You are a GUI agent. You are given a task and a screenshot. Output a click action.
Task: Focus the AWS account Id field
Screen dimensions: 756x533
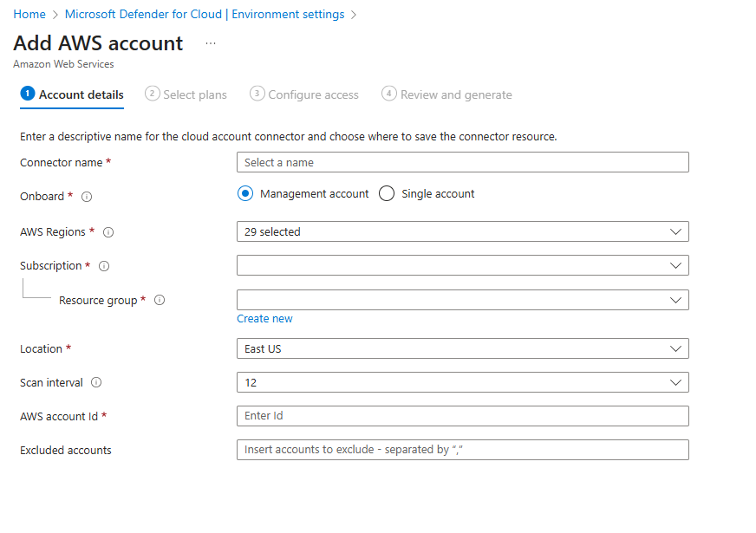coord(462,416)
